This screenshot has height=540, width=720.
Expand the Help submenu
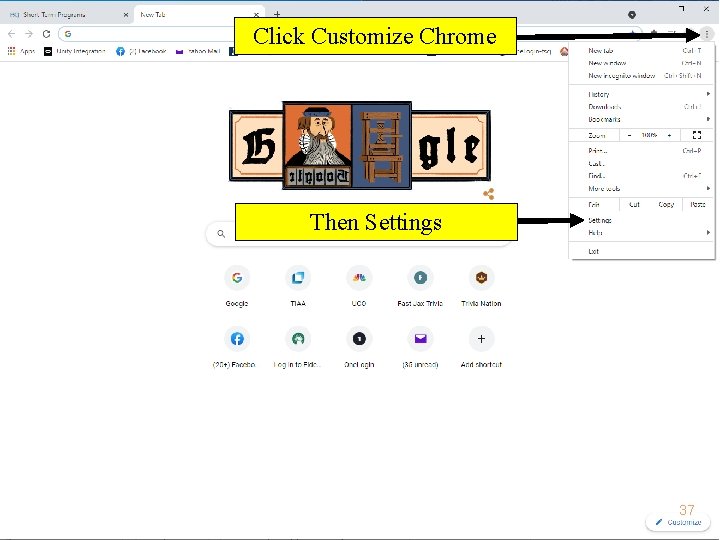[642, 233]
